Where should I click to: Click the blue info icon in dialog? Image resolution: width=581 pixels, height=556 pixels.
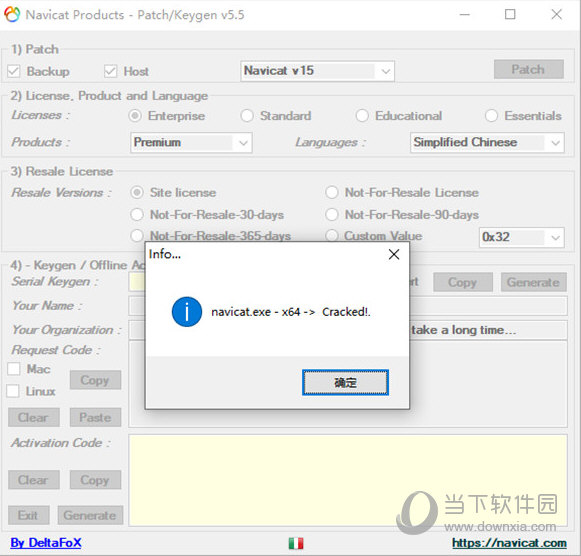pos(187,312)
